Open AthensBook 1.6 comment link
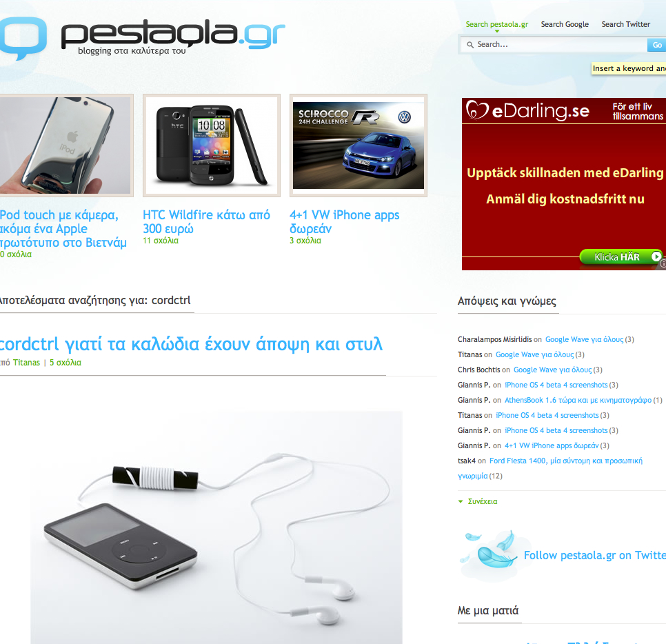The width and height of the screenshot is (666, 644). pyautogui.click(x=578, y=400)
